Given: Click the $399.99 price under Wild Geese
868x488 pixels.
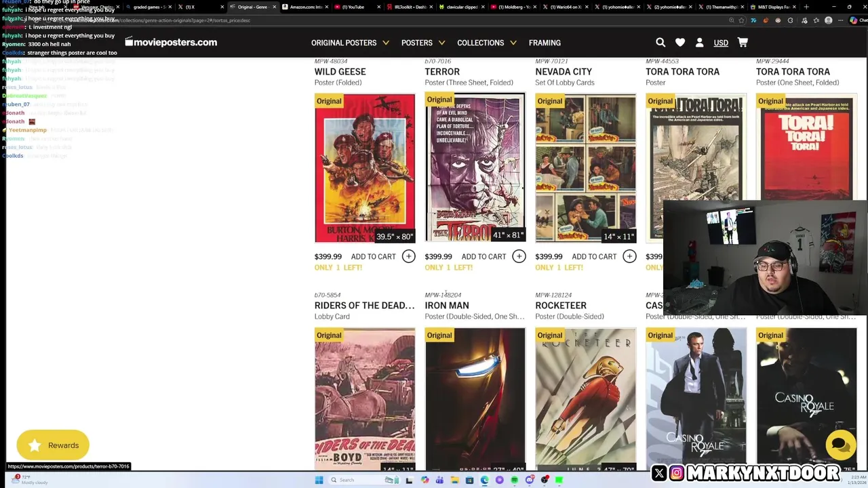Looking at the screenshot, I should (x=328, y=256).
